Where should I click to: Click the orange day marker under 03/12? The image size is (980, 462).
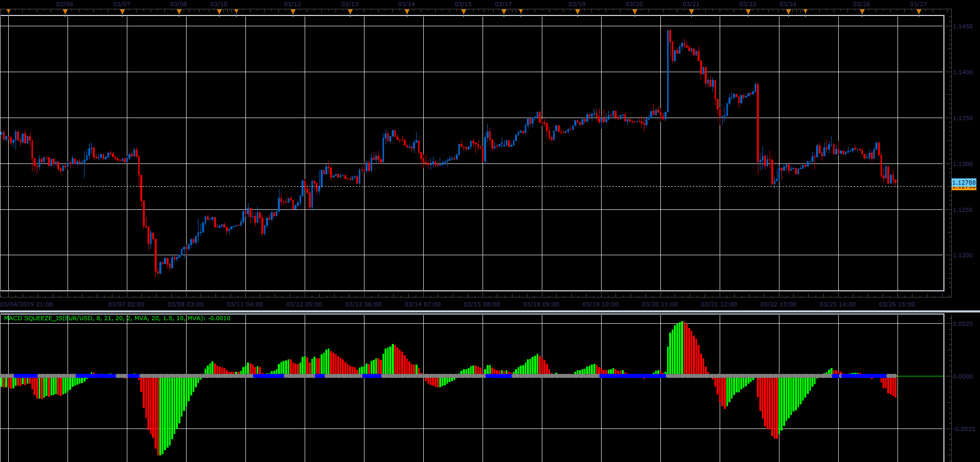(292, 11)
